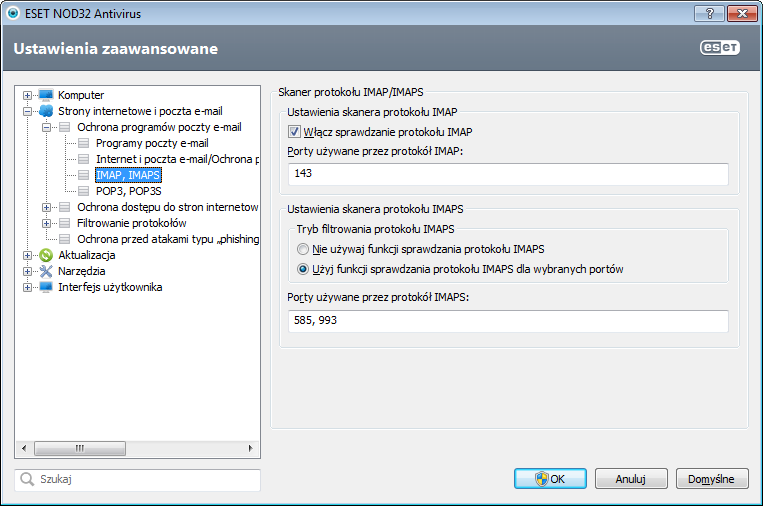Click the magnifier icon in search box

click(x=27, y=479)
